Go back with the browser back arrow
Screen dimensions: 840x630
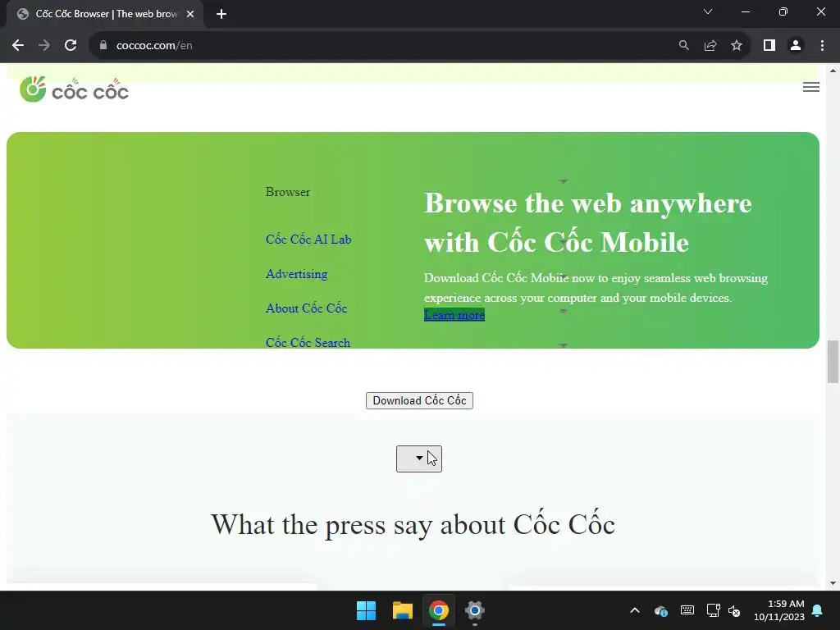tap(18, 46)
